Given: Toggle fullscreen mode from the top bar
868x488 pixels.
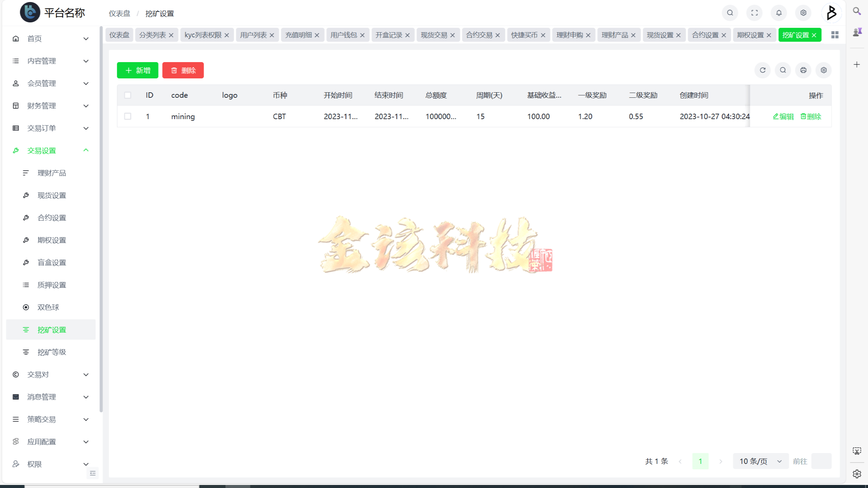Looking at the screenshot, I should pos(754,13).
